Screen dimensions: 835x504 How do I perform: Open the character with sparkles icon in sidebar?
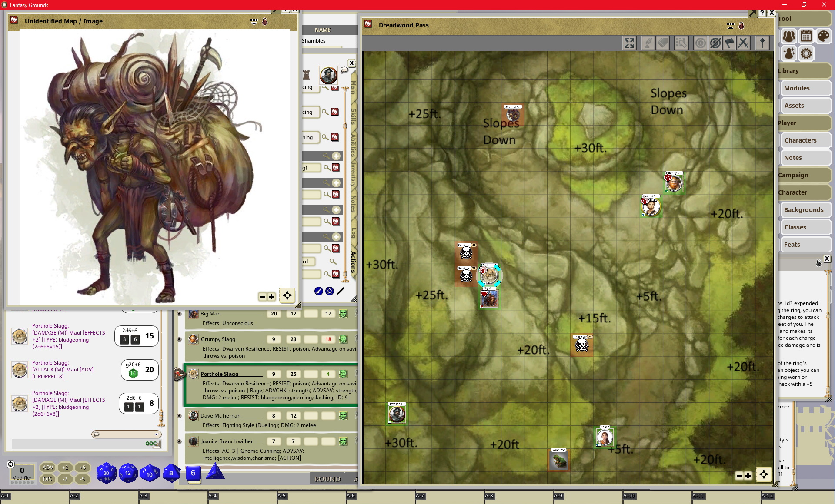pyautogui.click(x=789, y=53)
